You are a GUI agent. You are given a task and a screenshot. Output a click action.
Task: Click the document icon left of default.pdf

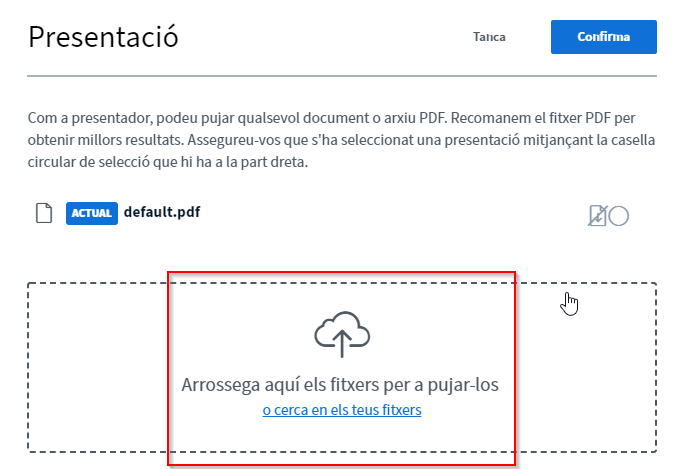44,213
